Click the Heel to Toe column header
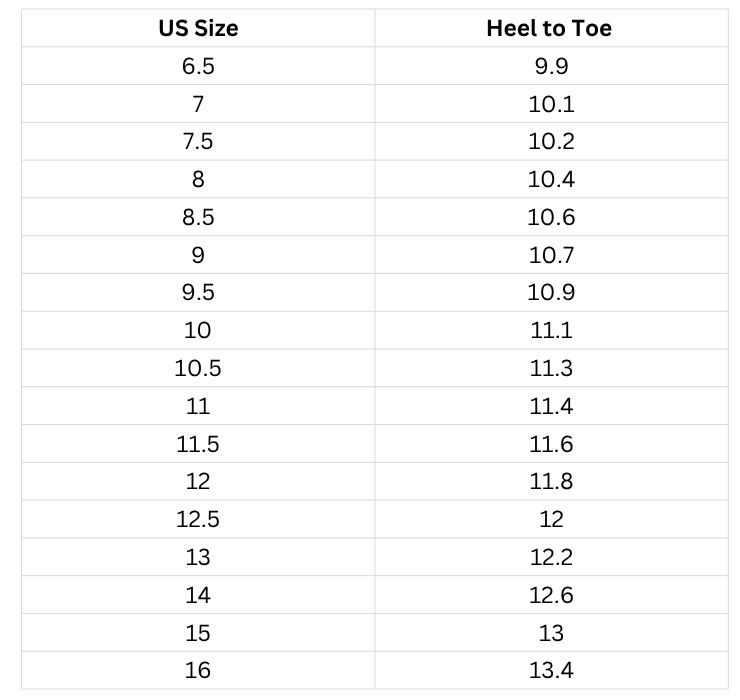Screen dimensions: 740x700 click(550, 28)
